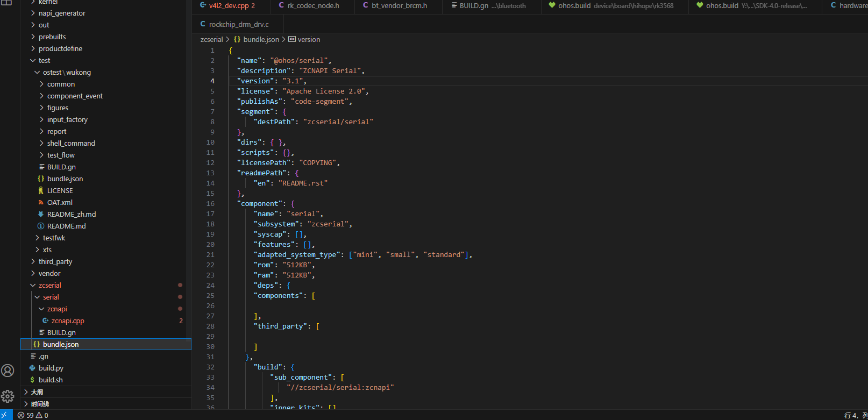Click the license icon next to LICENSE
The image size is (868, 420).
[x=41, y=190]
